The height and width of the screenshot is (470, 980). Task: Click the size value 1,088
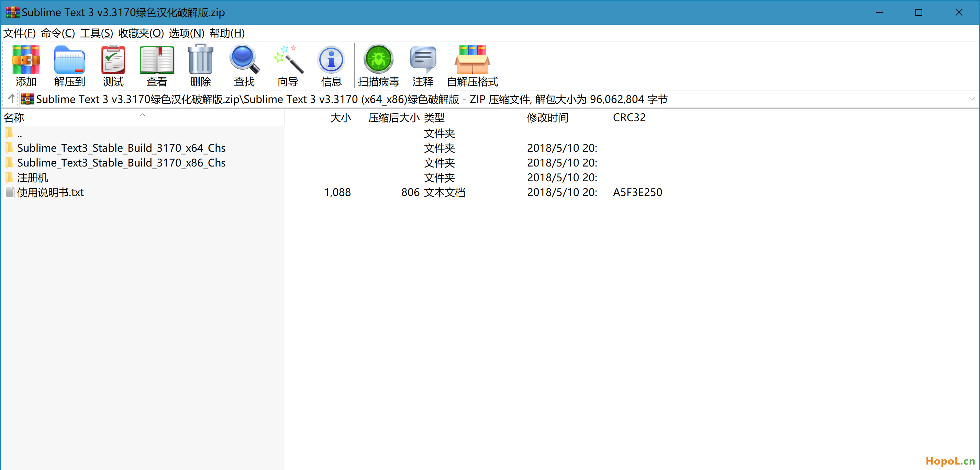click(337, 192)
